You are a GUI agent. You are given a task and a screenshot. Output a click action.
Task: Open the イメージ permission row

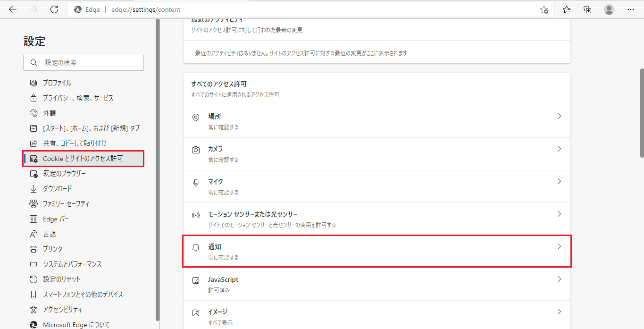coord(376,316)
